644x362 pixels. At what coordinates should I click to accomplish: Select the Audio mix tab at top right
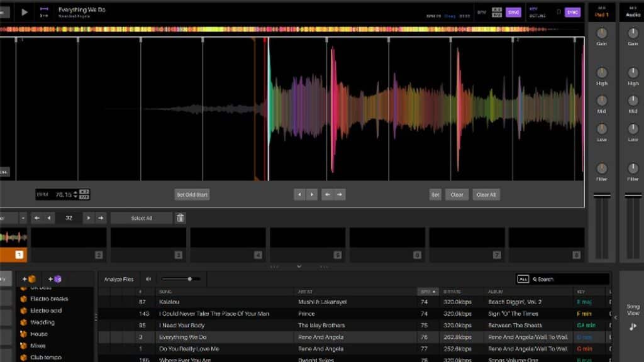click(x=633, y=13)
